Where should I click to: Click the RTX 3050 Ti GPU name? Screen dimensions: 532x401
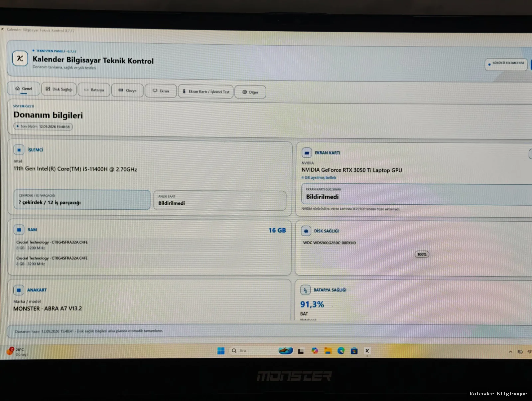(352, 170)
